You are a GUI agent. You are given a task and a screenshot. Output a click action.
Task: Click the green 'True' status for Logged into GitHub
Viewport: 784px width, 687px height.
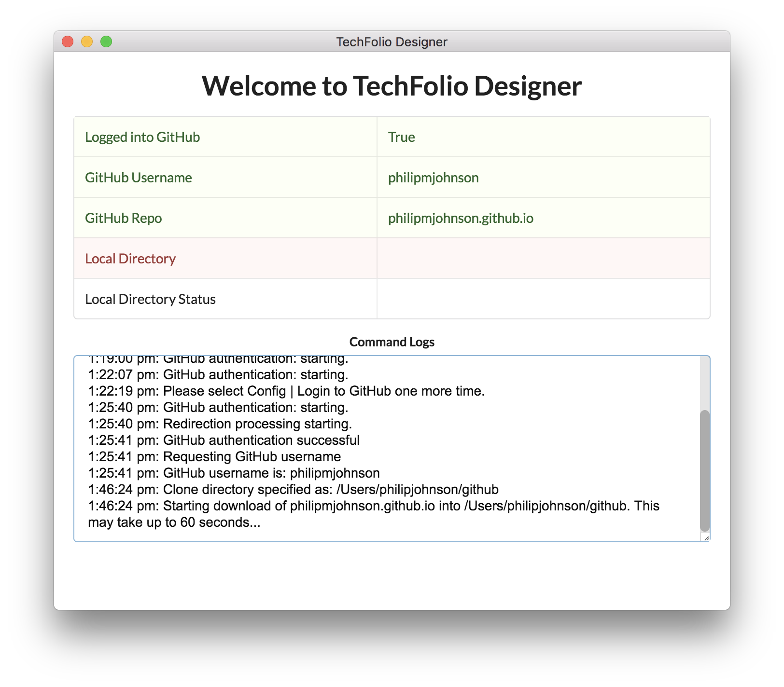401,137
